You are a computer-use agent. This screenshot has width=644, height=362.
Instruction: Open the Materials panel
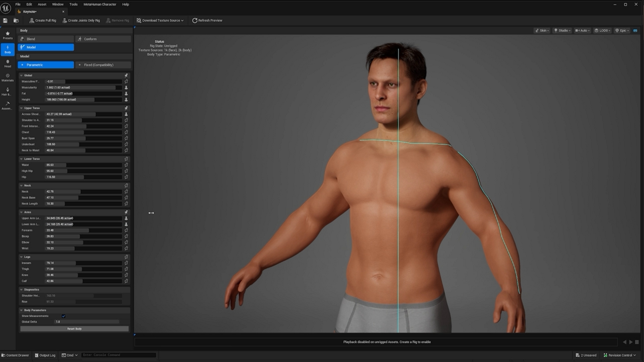[x=7, y=78]
